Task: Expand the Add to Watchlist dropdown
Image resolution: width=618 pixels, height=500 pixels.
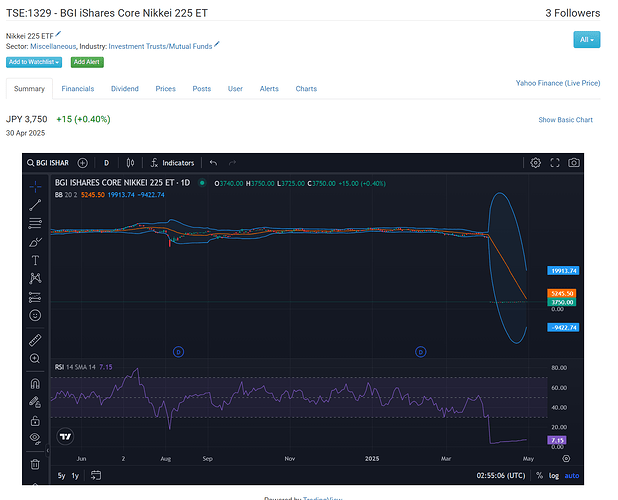Action: (x=35, y=62)
